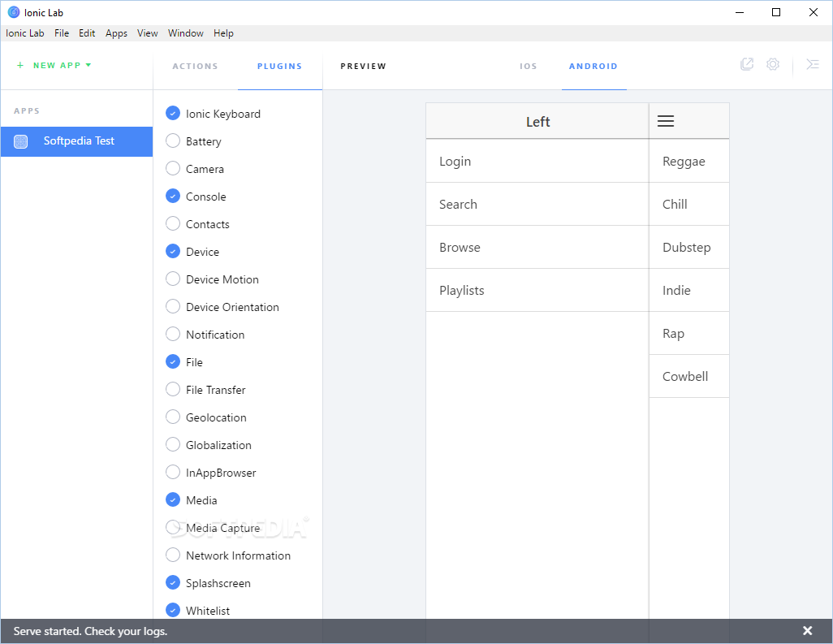
Task: Switch to the Actions tab
Action: [196, 66]
